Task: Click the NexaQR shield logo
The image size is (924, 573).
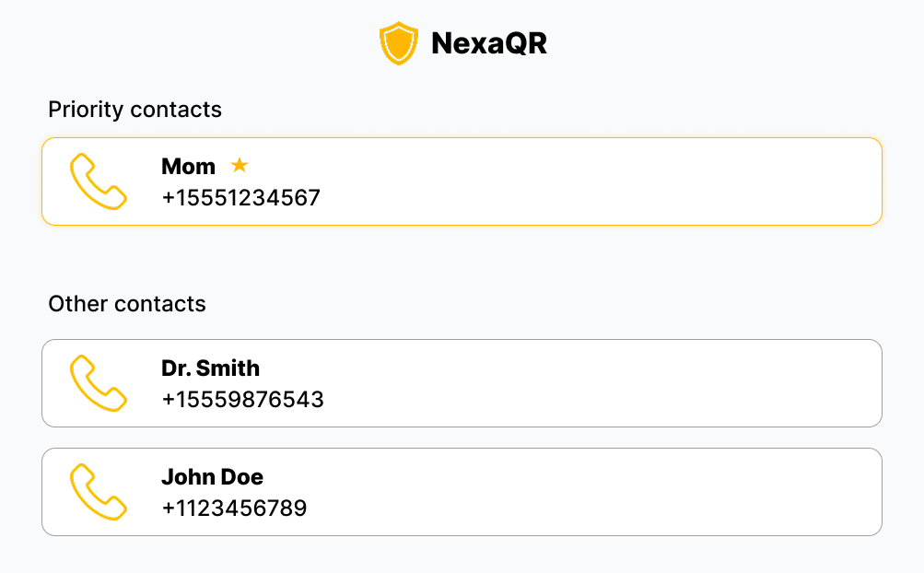Action: tap(399, 44)
